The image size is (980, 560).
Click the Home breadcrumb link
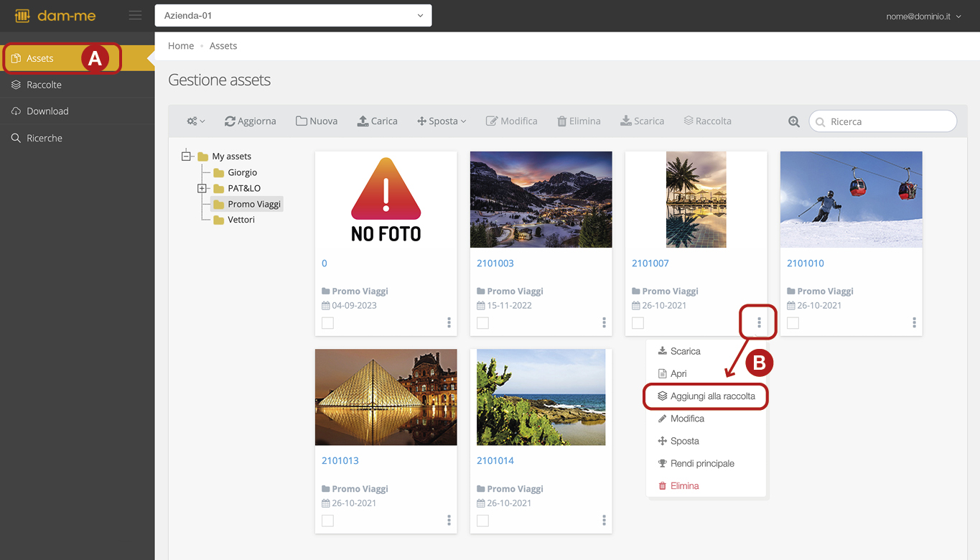[181, 45]
